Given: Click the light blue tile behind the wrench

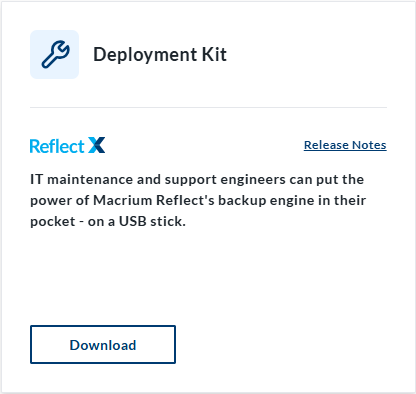Looking at the screenshot, I should (55, 55).
